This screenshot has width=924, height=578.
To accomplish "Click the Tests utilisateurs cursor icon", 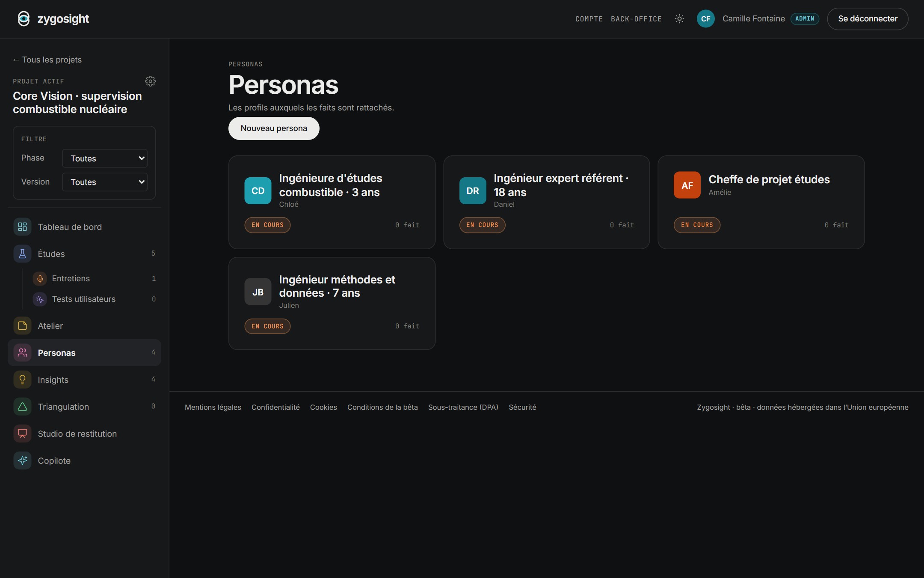I will 40,299.
